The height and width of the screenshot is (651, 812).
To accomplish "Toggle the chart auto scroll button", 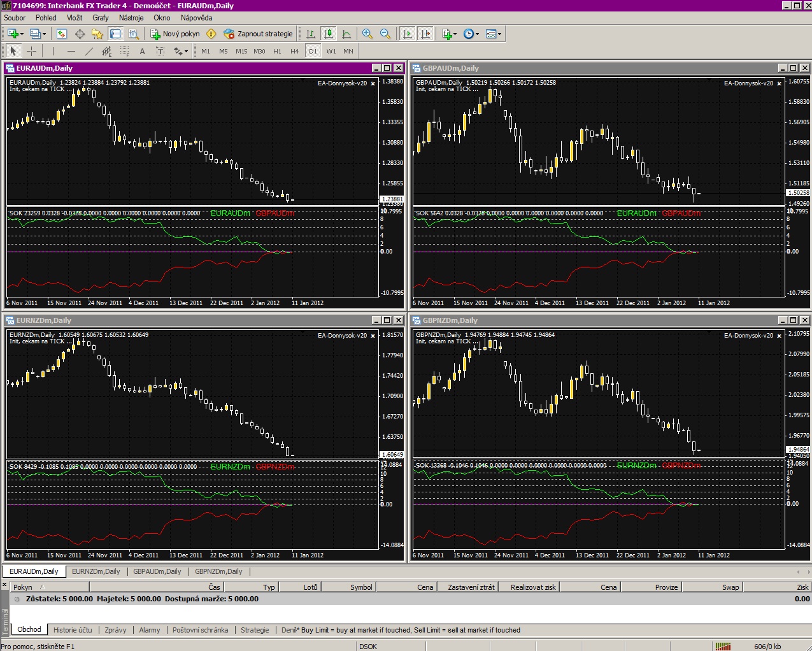I will [x=408, y=34].
